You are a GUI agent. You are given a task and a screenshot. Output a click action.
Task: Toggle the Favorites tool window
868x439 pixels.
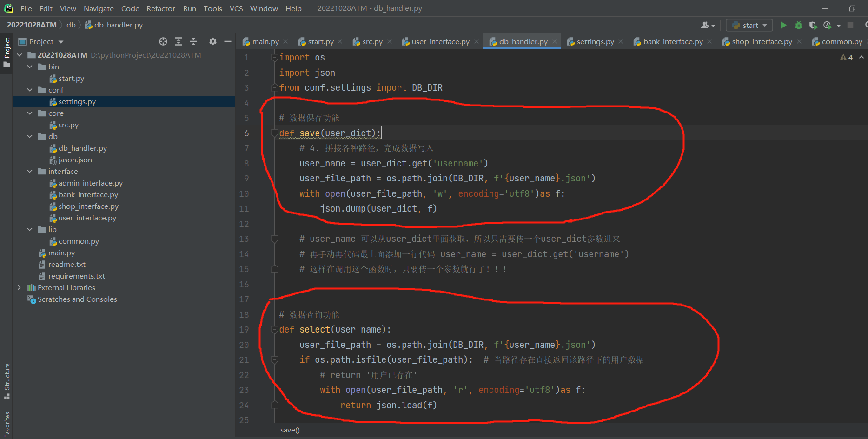(7, 424)
